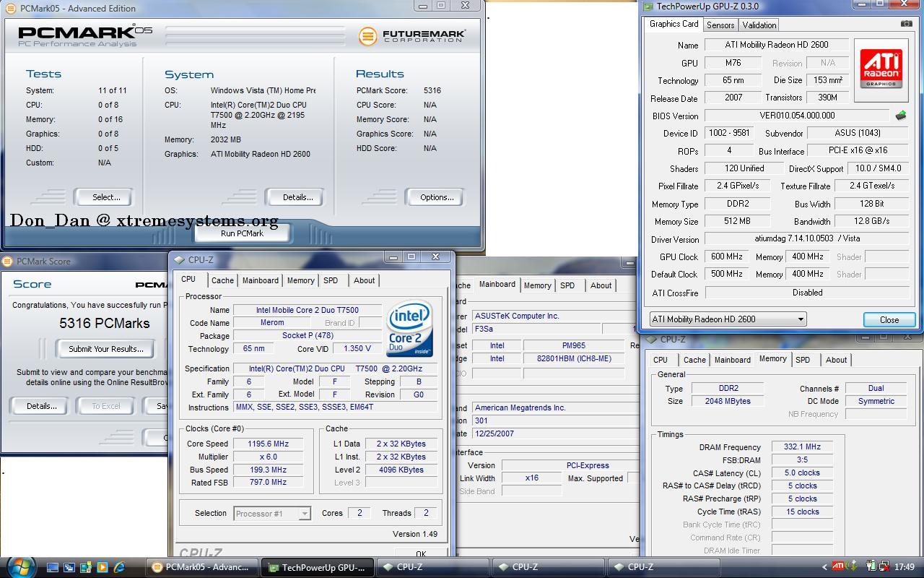Viewport: 924px width, 578px height.
Task: Open the Mainboard tab in the CPU-Z Memory window
Action: click(732, 360)
